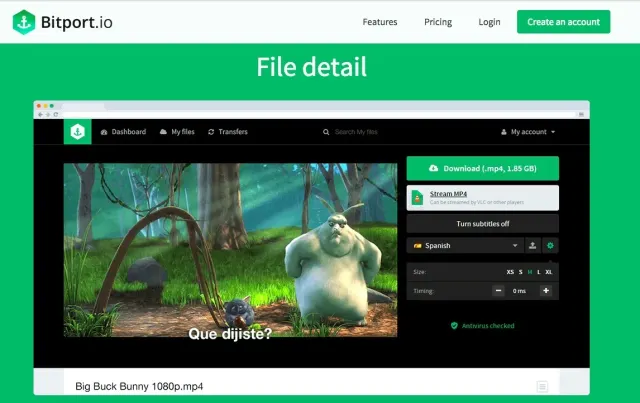This screenshot has width=640, height=403.
Task: Click the Stream MP4 link
Action: click(x=448, y=194)
